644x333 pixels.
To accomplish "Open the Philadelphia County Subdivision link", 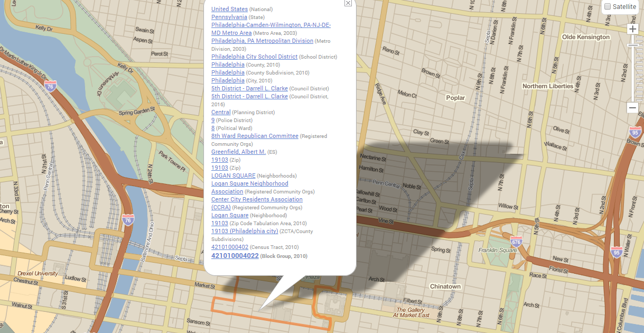I will [228, 72].
